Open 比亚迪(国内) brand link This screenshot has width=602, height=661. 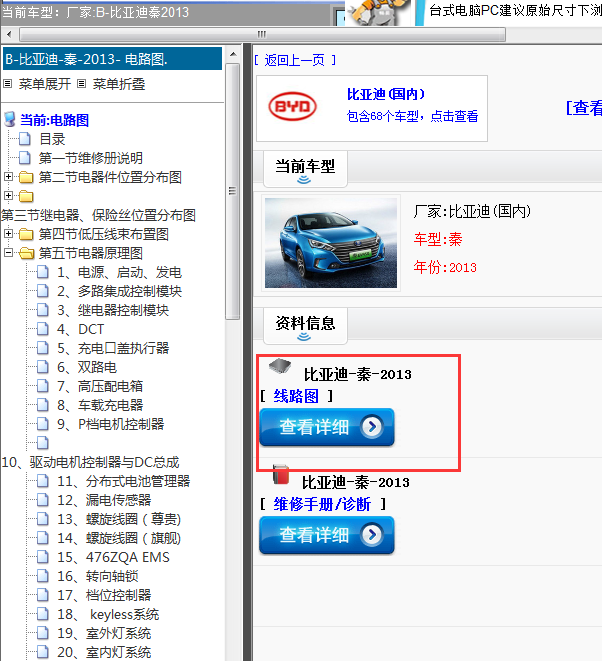tap(385, 94)
